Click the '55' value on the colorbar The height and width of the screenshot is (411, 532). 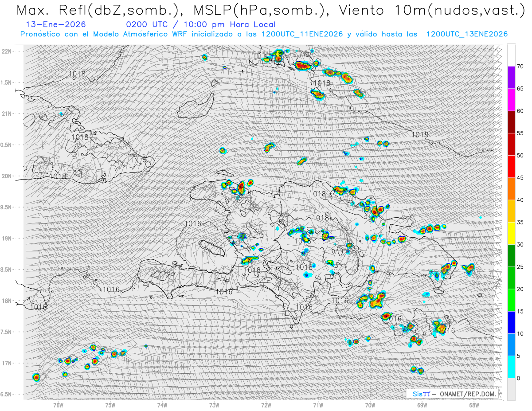point(520,133)
